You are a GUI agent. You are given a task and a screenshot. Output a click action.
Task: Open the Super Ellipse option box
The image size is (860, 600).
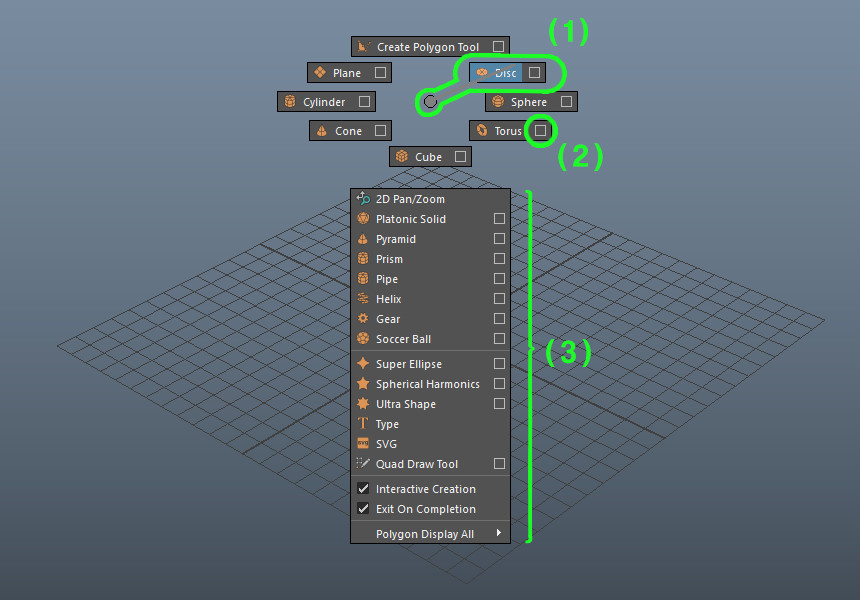click(499, 364)
